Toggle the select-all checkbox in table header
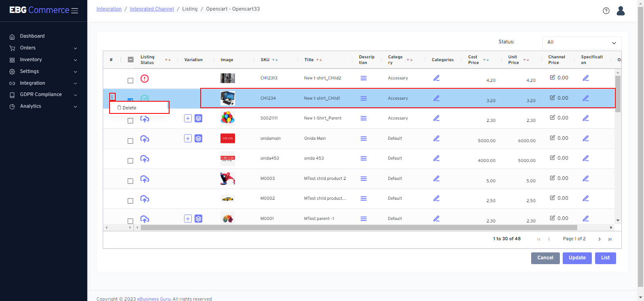644x301 pixels. [131, 60]
